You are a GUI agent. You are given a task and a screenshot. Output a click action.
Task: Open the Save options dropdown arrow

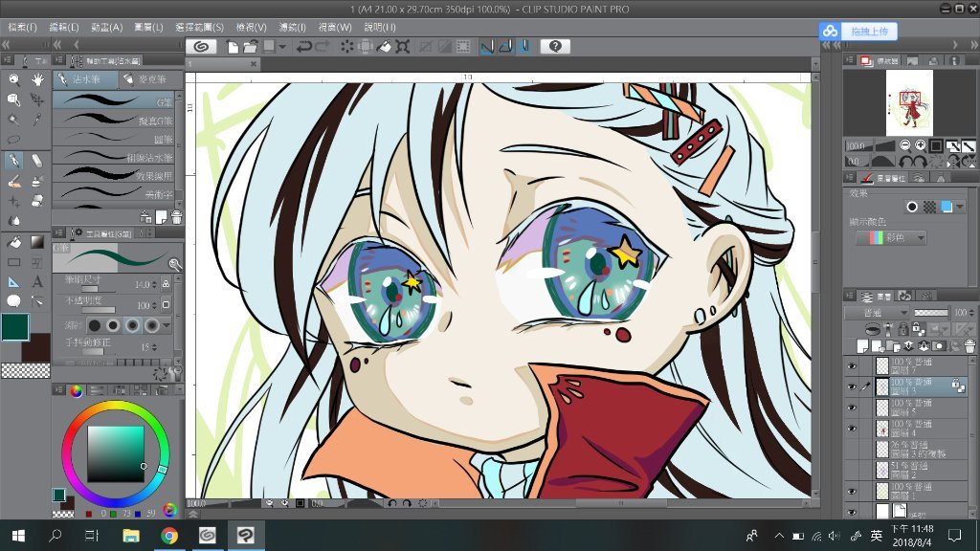pos(282,46)
